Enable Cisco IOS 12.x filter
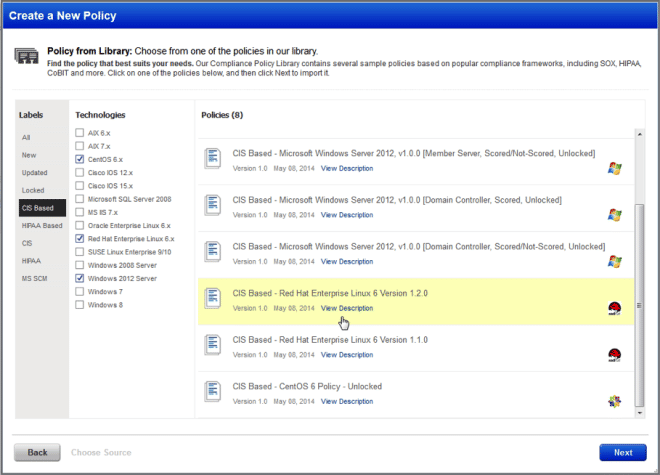The height and width of the screenshot is (475, 660). [x=80, y=172]
